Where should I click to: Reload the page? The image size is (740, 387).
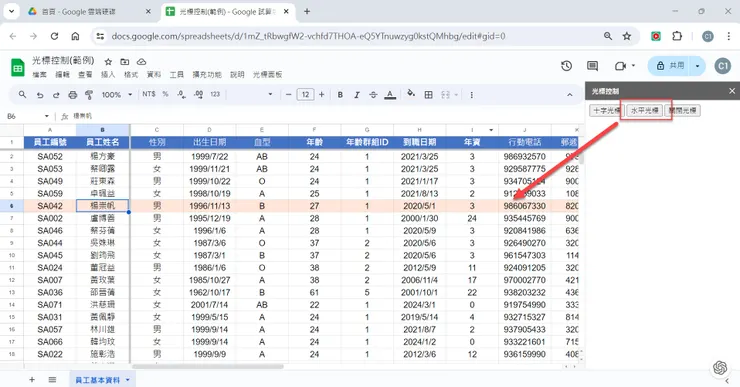54,36
